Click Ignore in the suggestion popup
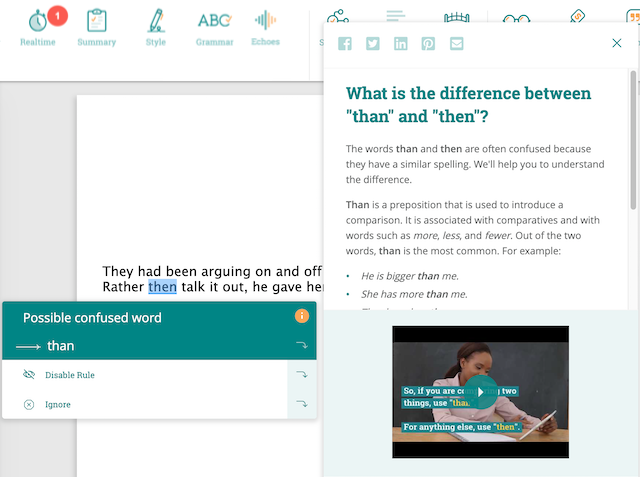This screenshot has width=640, height=477. 58,404
